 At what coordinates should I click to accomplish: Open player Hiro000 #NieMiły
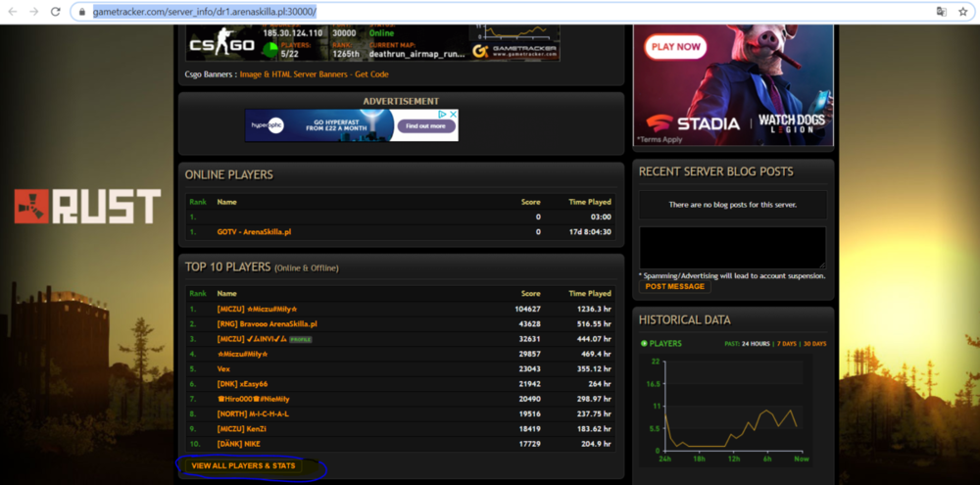(x=253, y=399)
